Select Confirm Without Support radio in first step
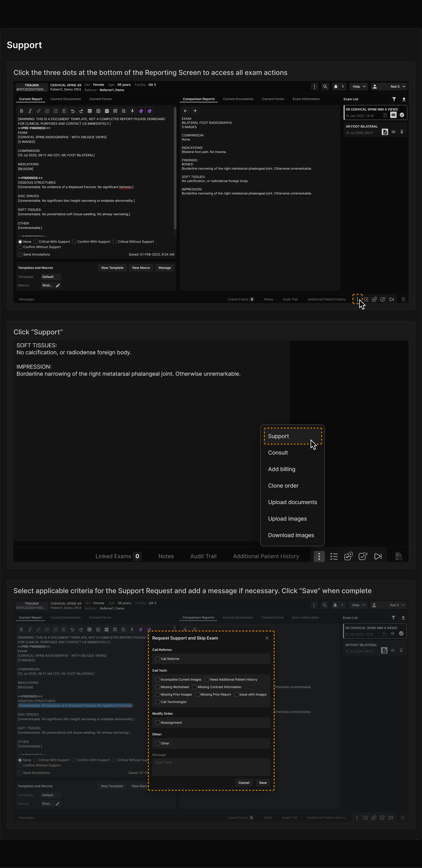 20,247
